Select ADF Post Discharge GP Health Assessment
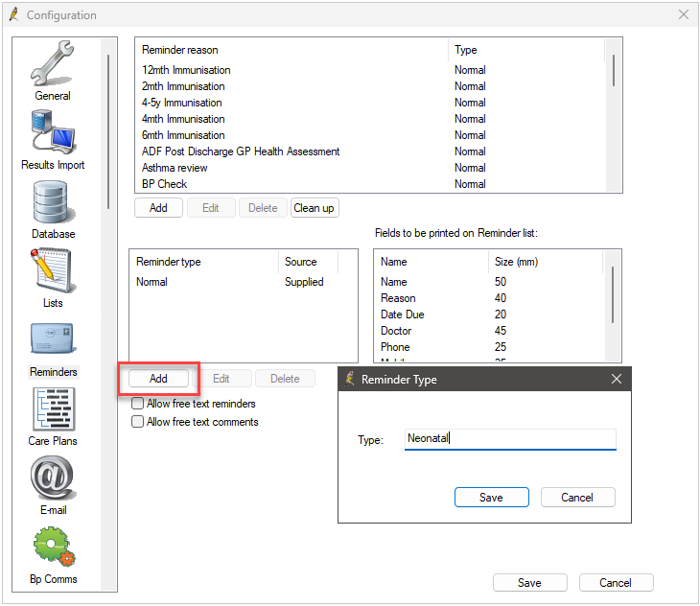 (x=370, y=151)
